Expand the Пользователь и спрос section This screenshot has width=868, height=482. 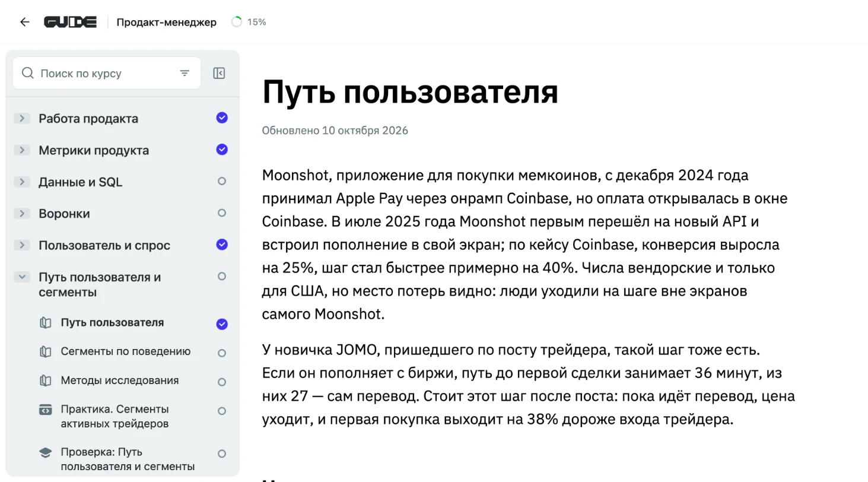[x=22, y=245]
